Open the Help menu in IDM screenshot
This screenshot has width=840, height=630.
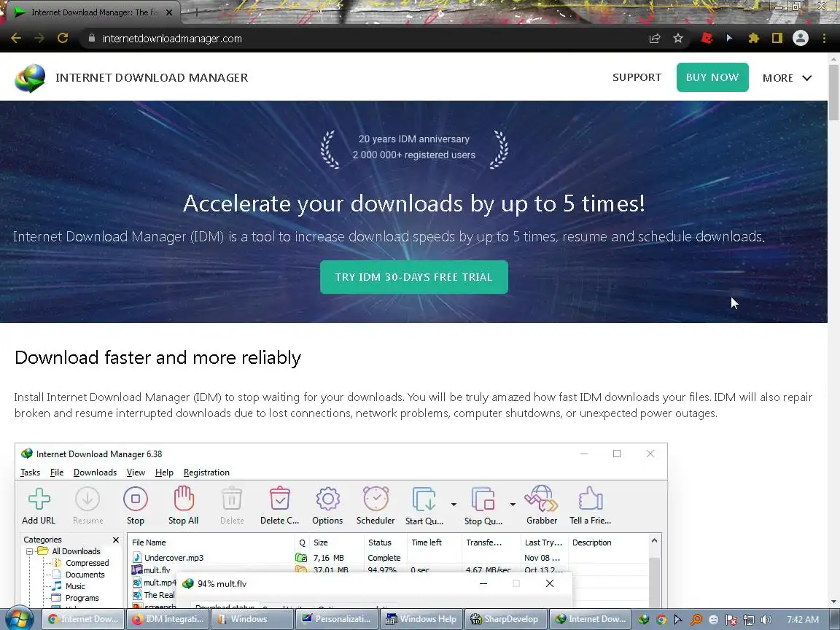coord(164,472)
